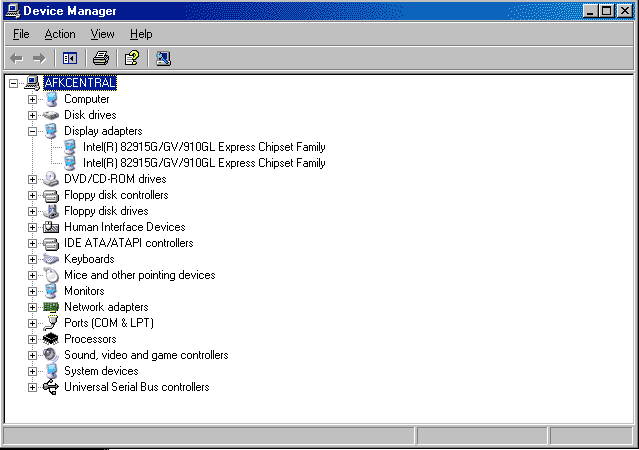Click the Print toolbar icon
This screenshot has height=450, width=639.
[x=101, y=58]
